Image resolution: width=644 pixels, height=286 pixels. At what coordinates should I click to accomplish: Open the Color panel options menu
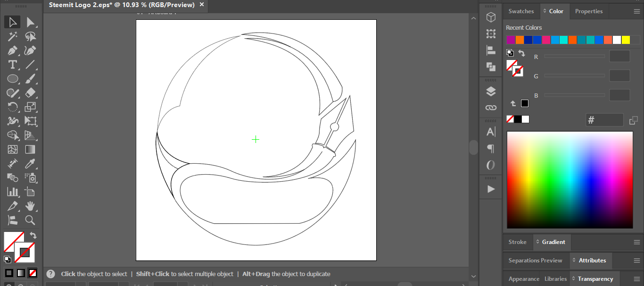pyautogui.click(x=637, y=11)
